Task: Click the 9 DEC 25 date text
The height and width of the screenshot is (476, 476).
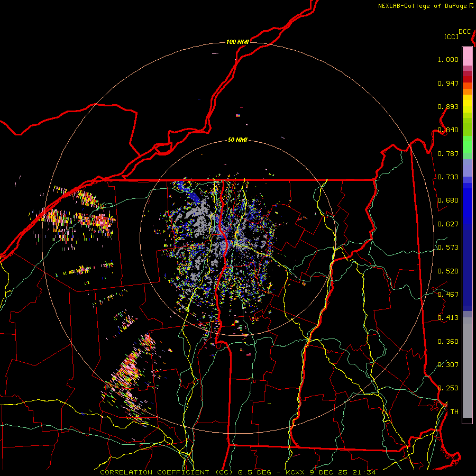Action: coord(329,472)
